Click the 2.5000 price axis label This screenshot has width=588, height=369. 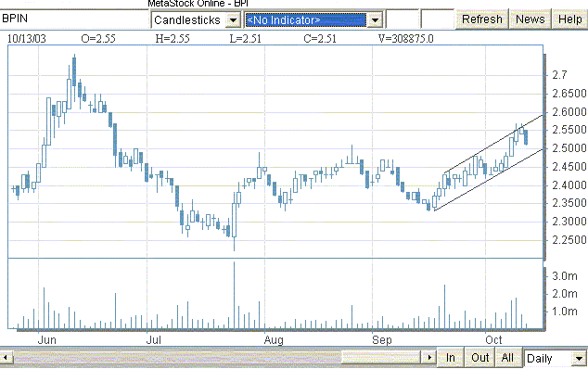[x=569, y=148]
